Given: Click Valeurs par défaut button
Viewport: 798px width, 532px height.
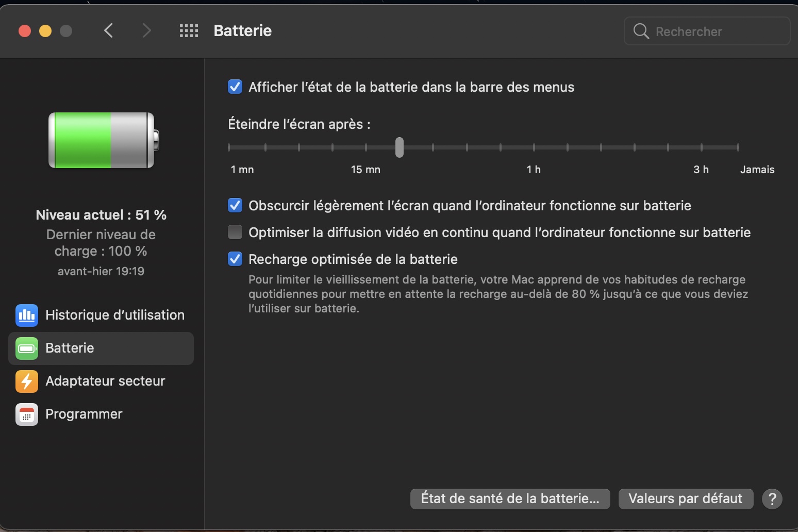Looking at the screenshot, I should point(685,499).
